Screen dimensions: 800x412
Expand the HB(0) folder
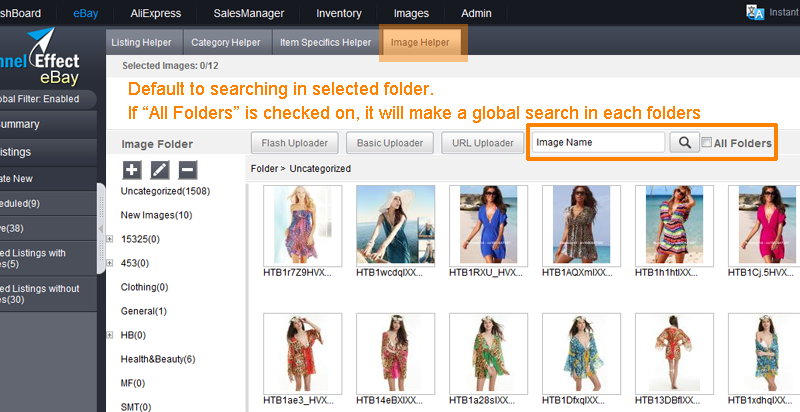(x=110, y=335)
